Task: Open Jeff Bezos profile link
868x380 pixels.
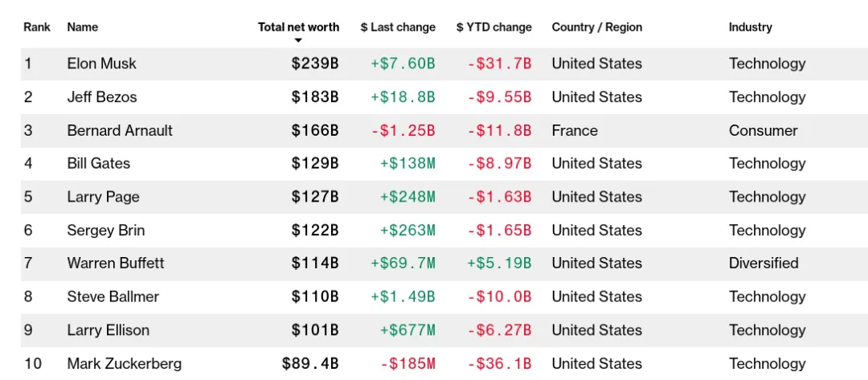Action: [102, 97]
